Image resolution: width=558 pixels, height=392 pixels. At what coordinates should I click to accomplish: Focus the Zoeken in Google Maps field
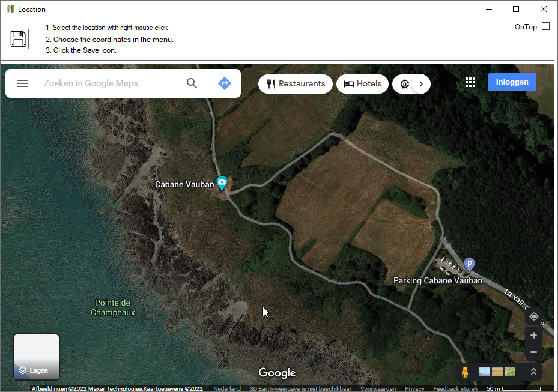[x=108, y=83]
